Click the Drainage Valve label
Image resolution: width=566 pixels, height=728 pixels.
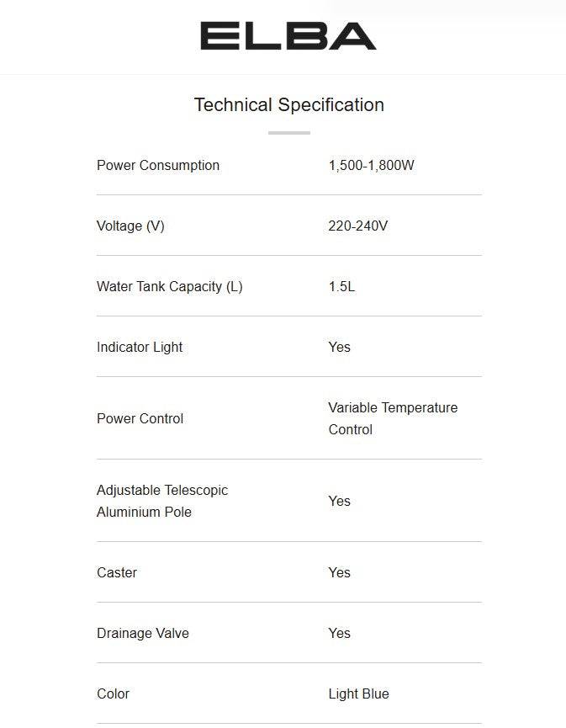point(143,634)
